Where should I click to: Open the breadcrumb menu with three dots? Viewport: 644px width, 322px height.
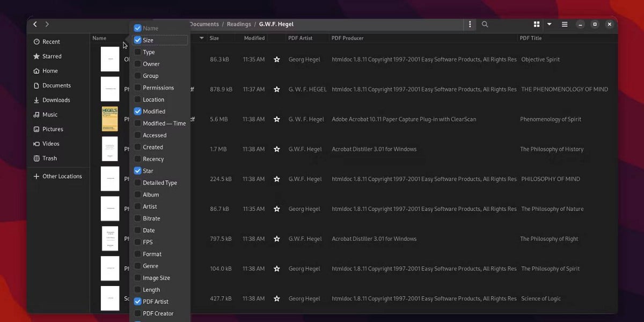[470, 24]
